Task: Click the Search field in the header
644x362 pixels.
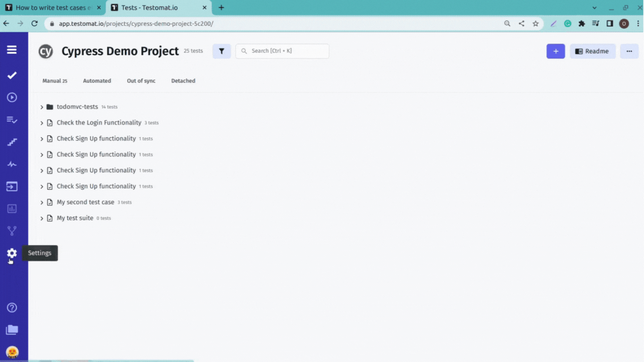Action: click(282, 51)
